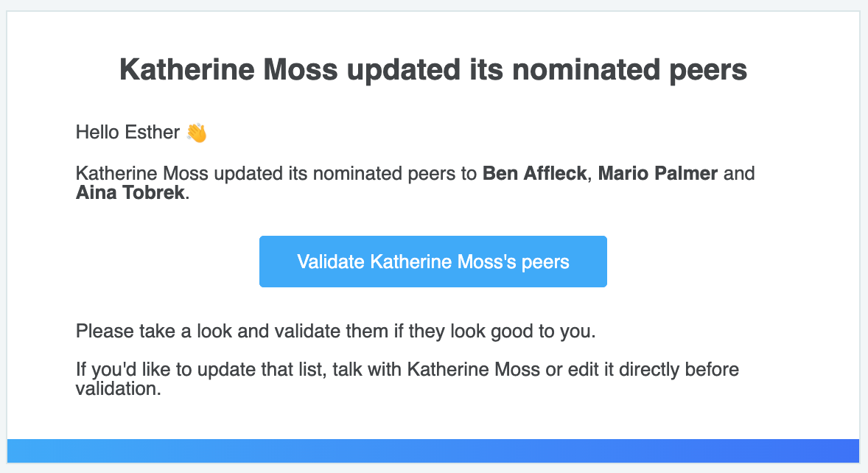
Task: Click the bold name Aina Tobrek
Action: tap(130, 192)
